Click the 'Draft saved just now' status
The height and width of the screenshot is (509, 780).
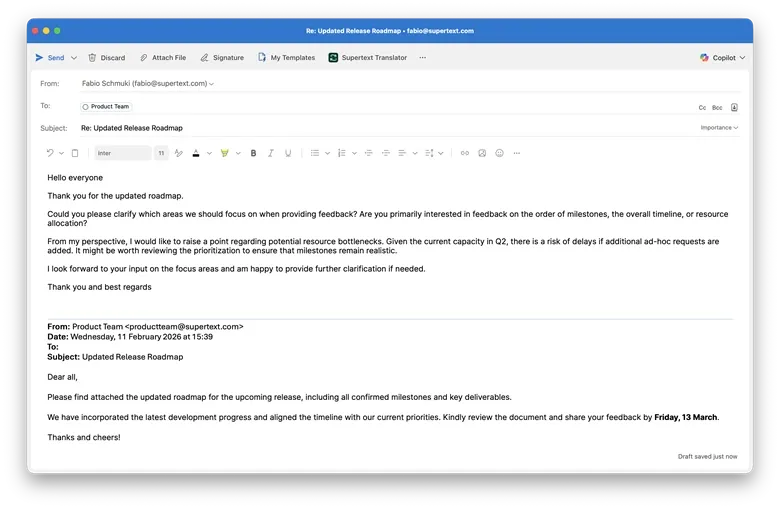click(707, 457)
